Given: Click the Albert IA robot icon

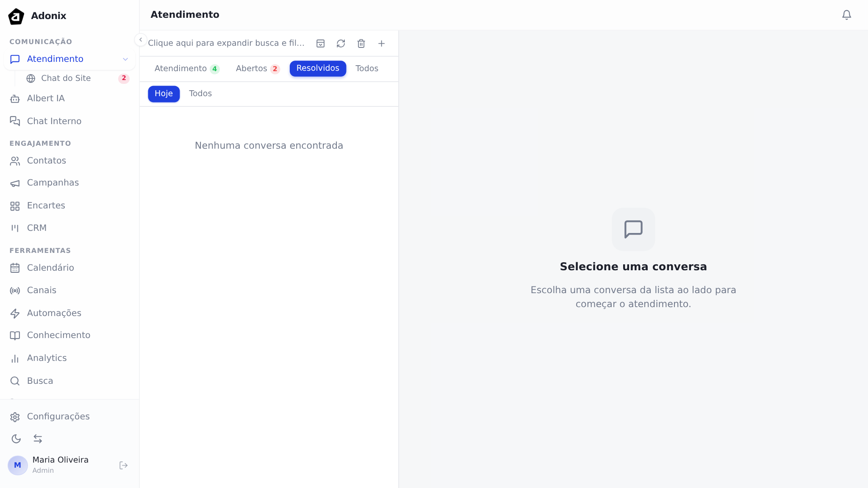Looking at the screenshot, I should click(x=15, y=99).
